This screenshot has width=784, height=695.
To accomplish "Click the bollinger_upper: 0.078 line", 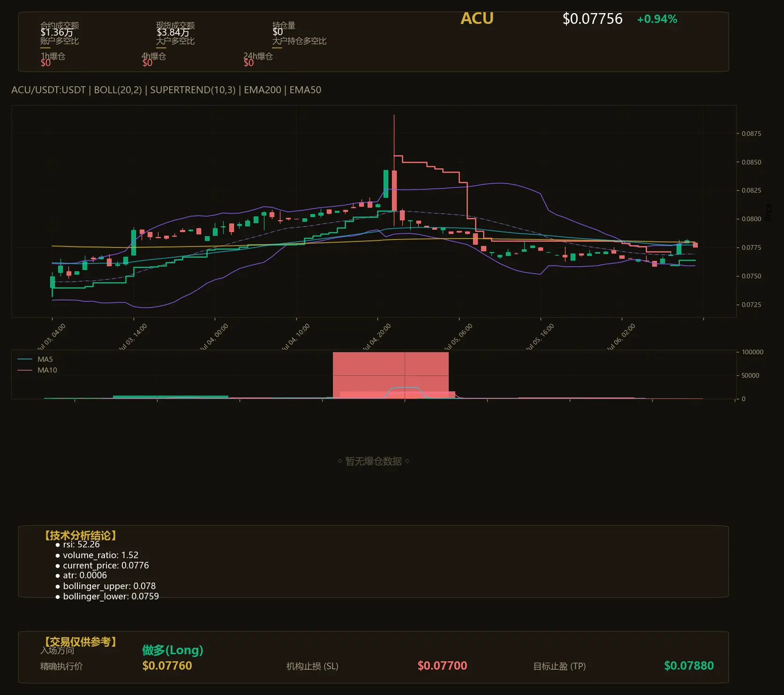I will pos(106,586).
